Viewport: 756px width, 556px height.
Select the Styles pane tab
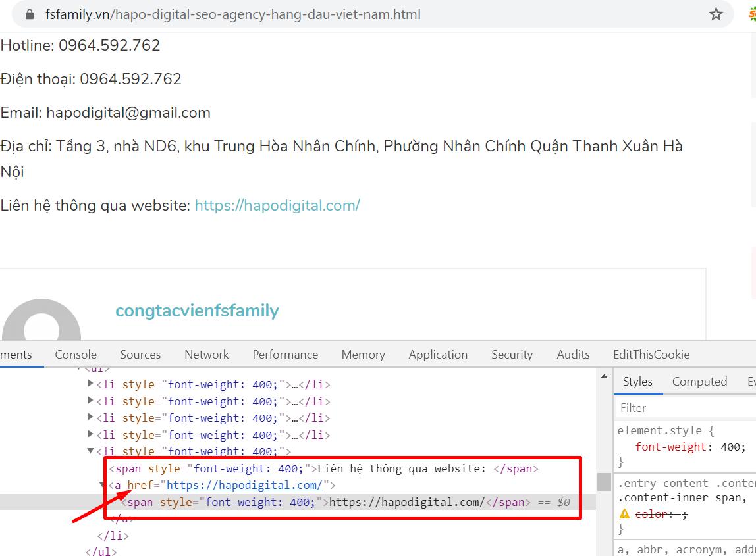coord(637,382)
